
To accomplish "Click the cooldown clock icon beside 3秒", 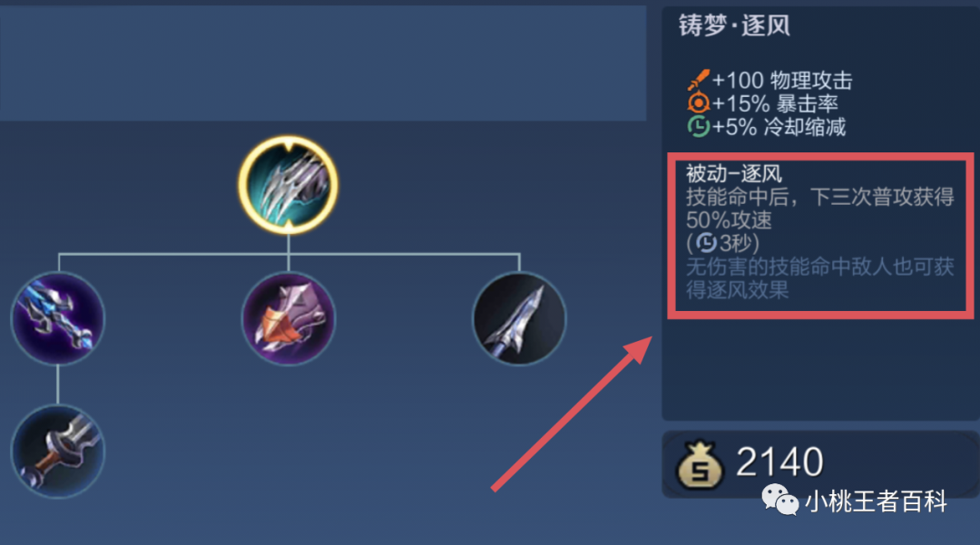I will 706,242.
